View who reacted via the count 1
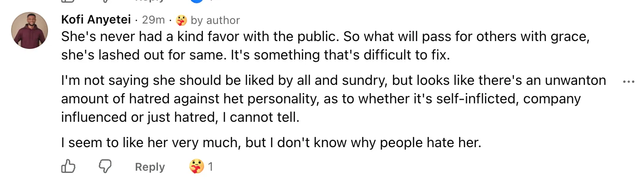Viewport: 644px width, 179px height. [210, 167]
